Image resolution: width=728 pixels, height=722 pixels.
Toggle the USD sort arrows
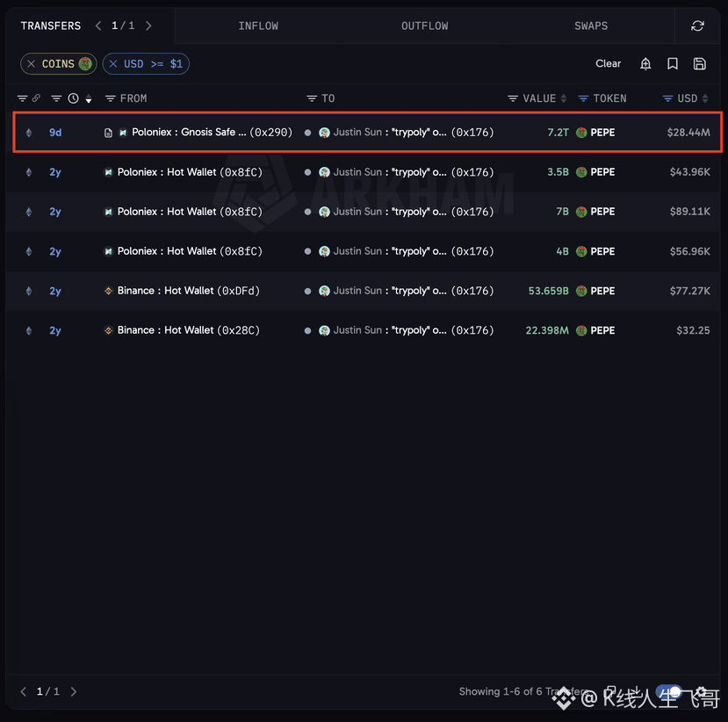[705, 98]
